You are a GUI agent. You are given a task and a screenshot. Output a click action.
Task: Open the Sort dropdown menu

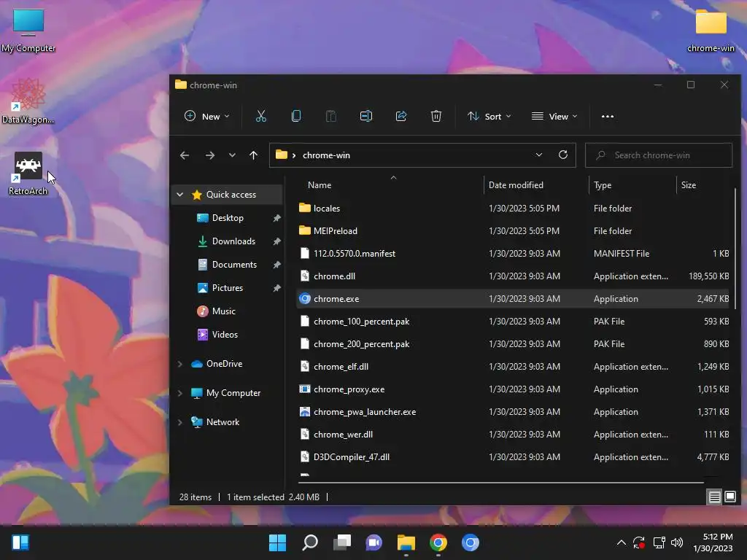click(489, 116)
